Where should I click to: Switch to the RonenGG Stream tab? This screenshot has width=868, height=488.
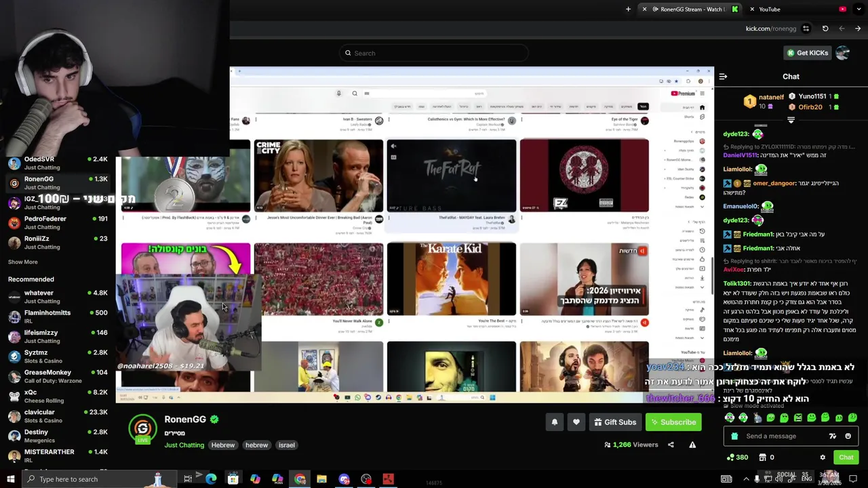pyautogui.click(x=692, y=9)
